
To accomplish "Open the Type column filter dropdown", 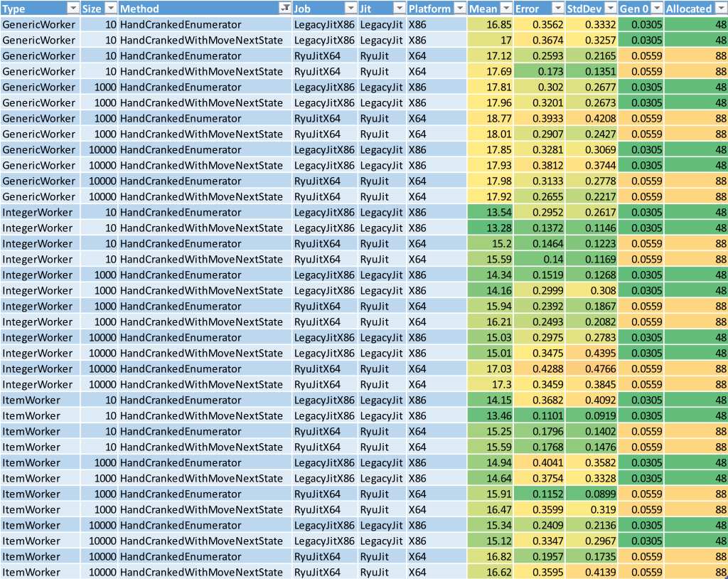I will tap(73, 9).
